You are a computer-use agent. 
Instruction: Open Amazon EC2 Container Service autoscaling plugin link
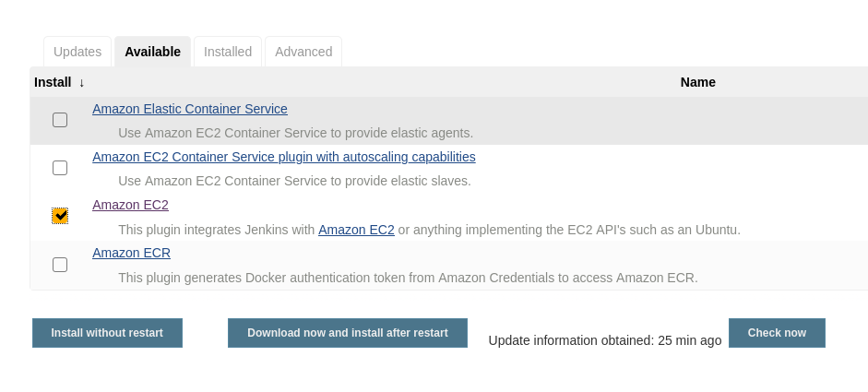point(284,157)
